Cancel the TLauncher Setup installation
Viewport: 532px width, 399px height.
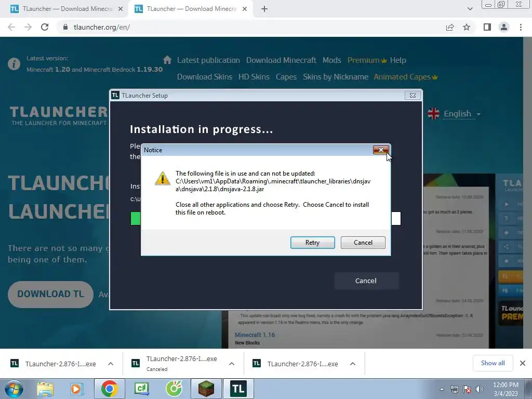tap(366, 281)
